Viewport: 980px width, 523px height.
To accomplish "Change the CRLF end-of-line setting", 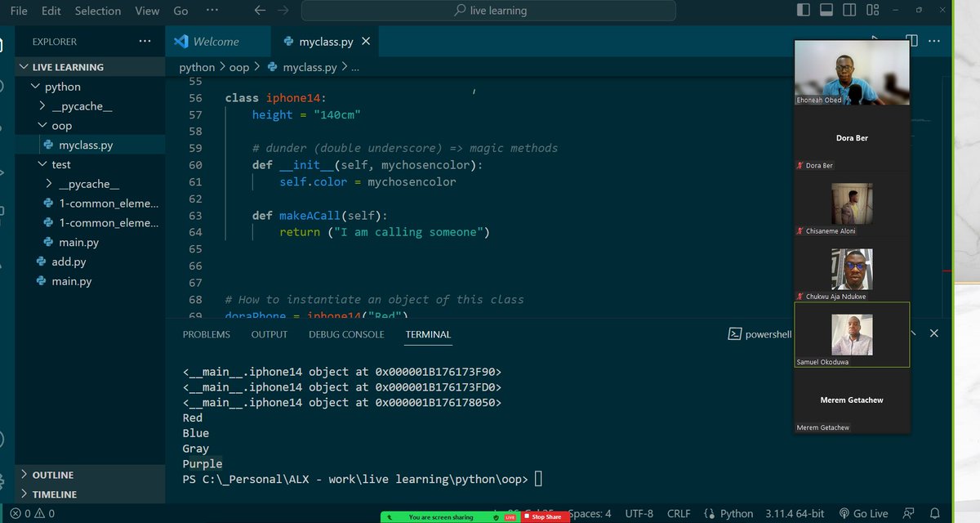I will pyautogui.click(x=679, y=513).
